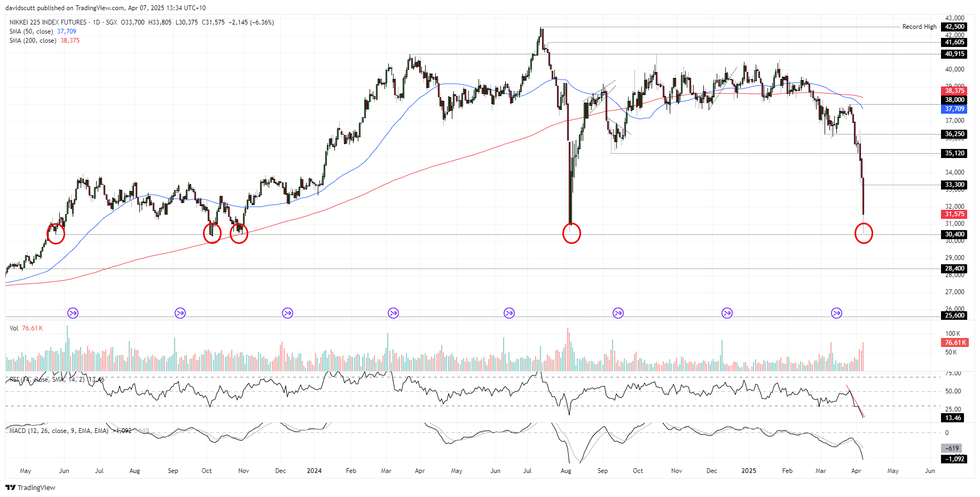Viewport: 980px width, 497px height.
Task: Select the NIKKEI 225 INDEX FUTURES symbol title
Action: (x=48, y=22)
